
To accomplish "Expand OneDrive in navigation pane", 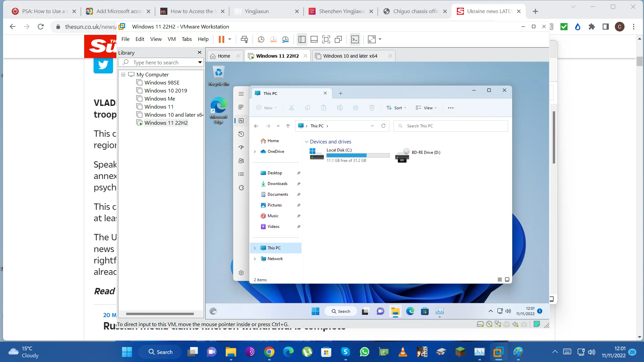I will tap(255, 152).
